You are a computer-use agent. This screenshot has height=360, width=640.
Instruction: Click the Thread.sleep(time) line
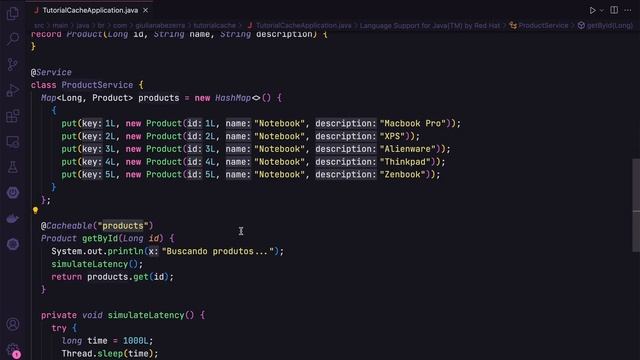tap(110, 353)
